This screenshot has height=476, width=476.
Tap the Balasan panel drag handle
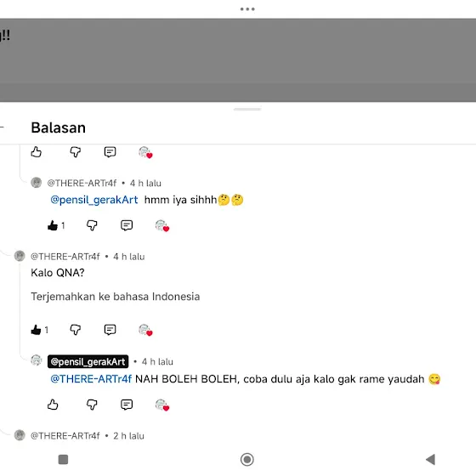click(247, 110)
